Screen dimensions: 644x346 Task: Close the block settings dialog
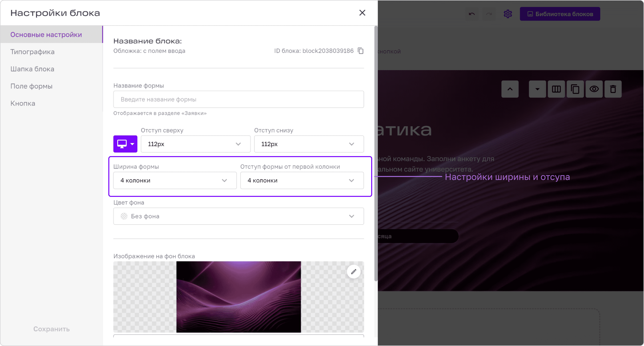[362, 13]
